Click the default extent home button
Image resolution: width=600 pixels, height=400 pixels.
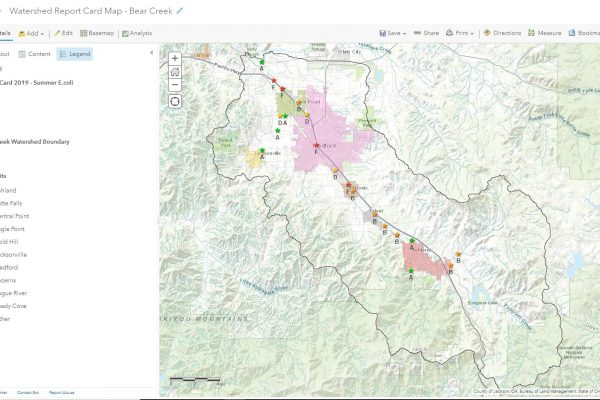point(175,72)
